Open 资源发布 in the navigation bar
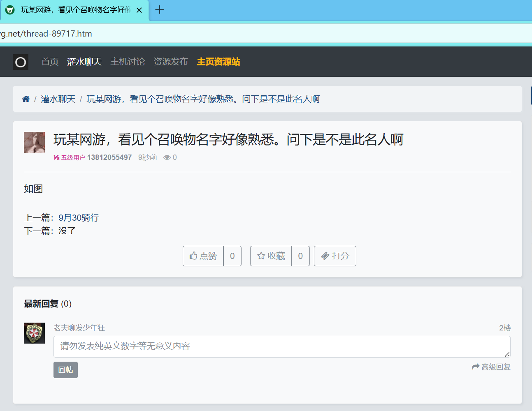Screen dimensions: 532x411 [171, 62]
